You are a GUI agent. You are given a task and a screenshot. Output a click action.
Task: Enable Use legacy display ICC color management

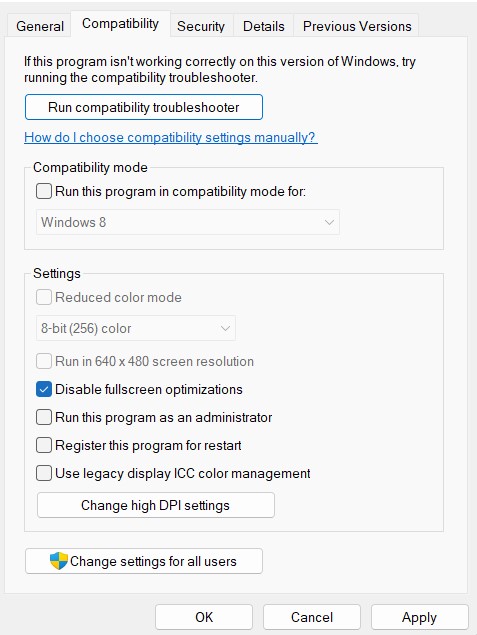coord(44,473)
